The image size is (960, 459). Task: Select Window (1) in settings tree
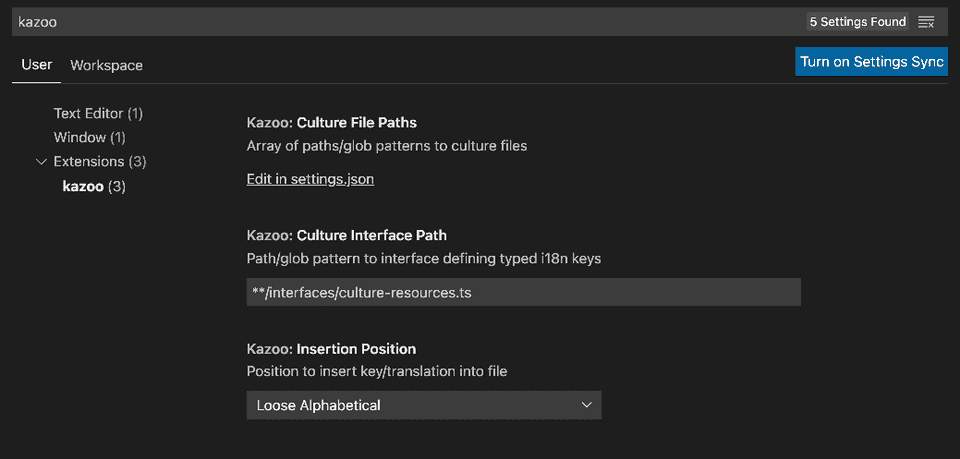pos(89,138)
